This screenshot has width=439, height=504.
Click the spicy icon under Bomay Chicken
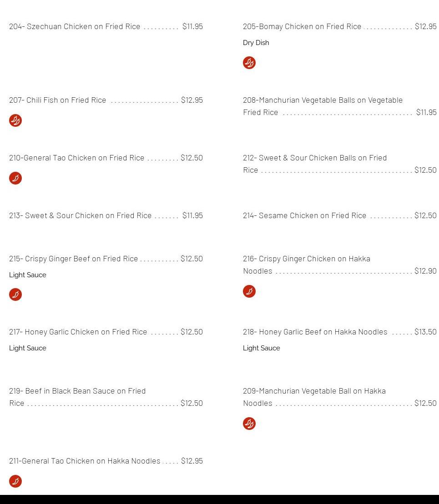(x=249, y=63)
